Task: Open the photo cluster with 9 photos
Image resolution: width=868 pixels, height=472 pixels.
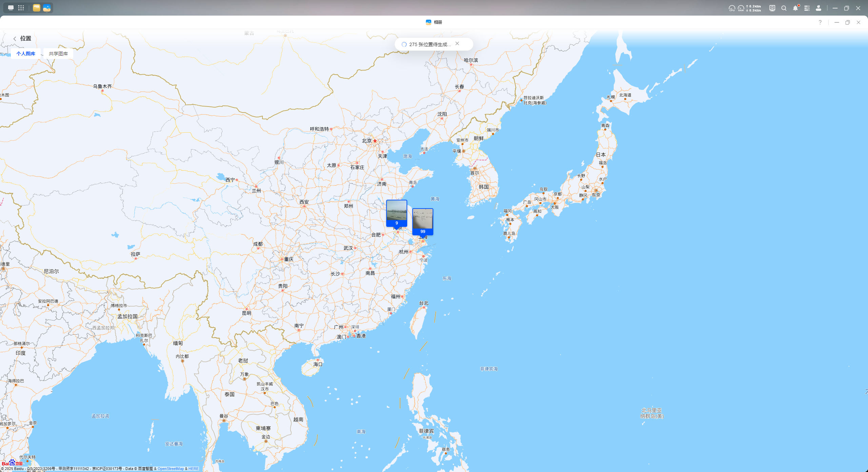Action: (396, 213)
